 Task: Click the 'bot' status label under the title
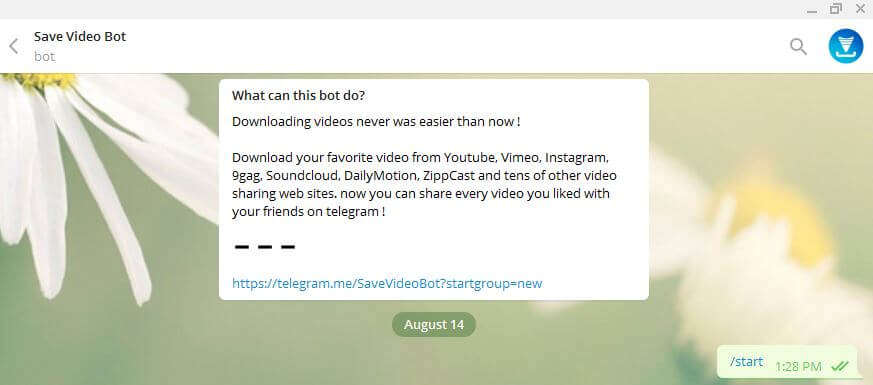tap(45, 57)
